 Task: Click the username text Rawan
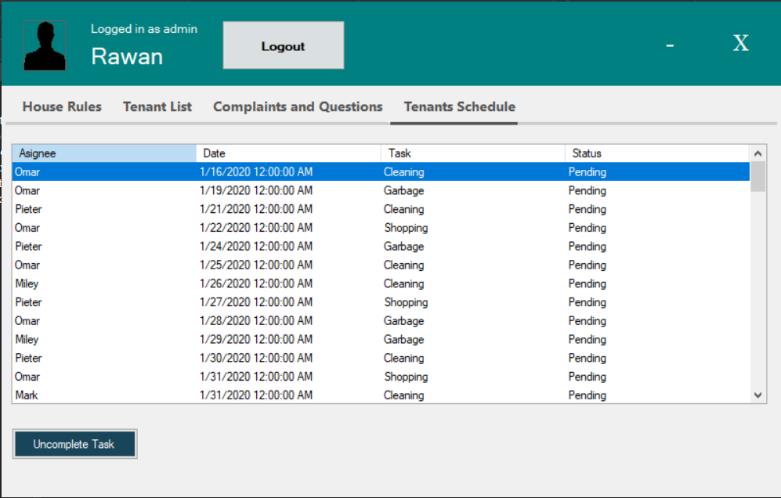pyautogui.click(x=127, y=56)
